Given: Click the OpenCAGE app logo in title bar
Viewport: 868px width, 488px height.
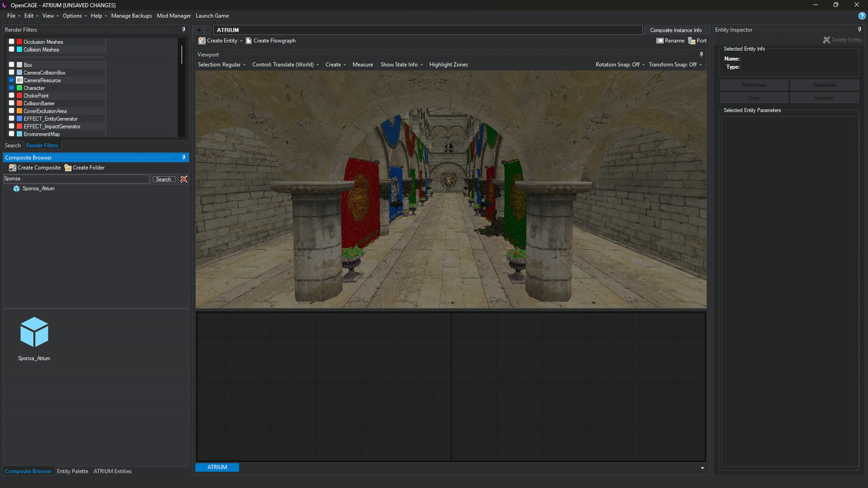Looking at the screenshot, I should pyautogui.click(x=5, y=5).
